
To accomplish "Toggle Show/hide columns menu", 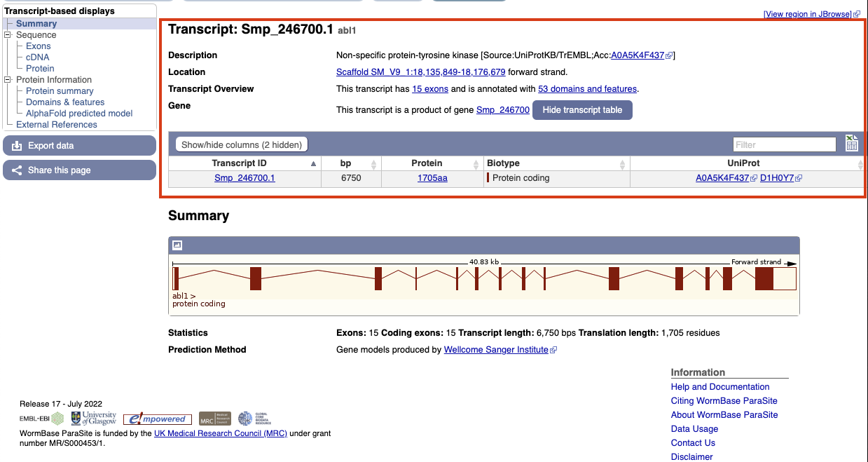I will (x=241, y=144).
